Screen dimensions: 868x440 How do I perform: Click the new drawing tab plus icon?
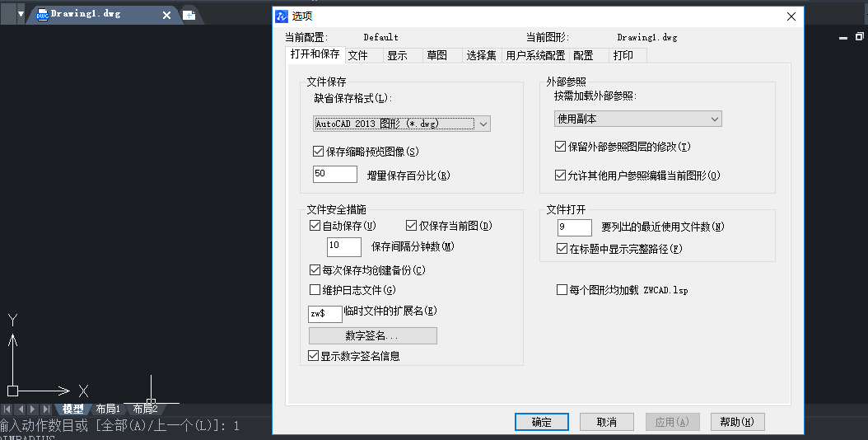pos(189,15)
